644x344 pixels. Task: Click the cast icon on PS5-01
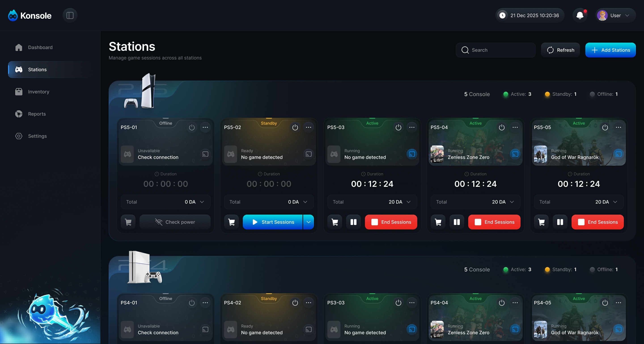205,154
